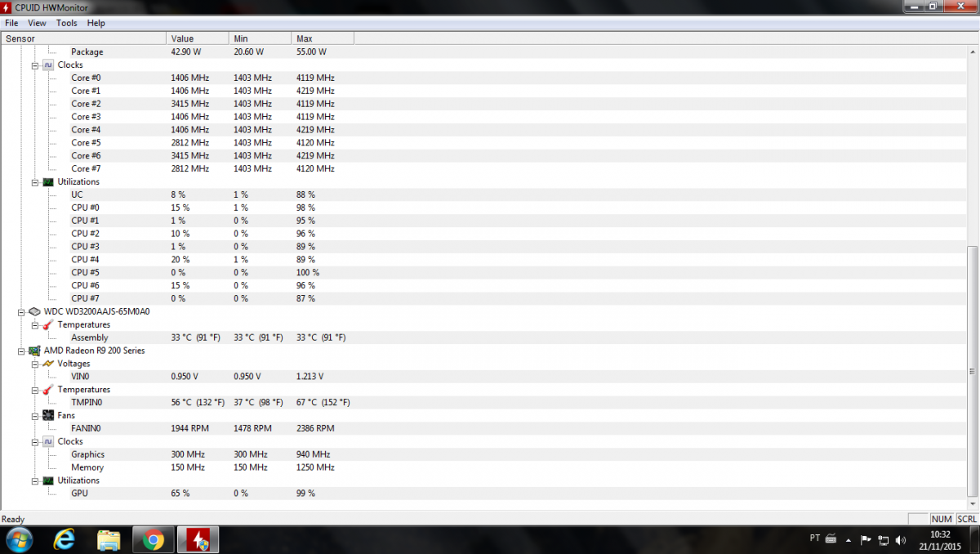Screen dimensions: 980x554
Task: Select the Core #7 clock row
Action: (483, 168)
